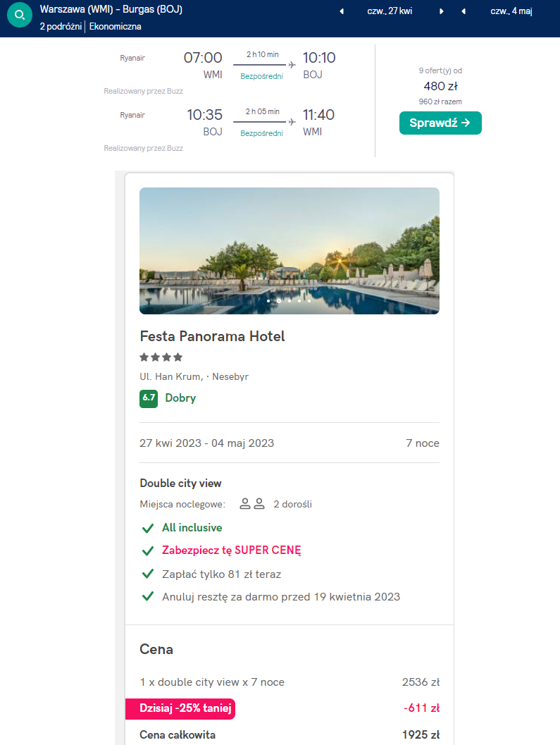Click the 6.7 rating badge
The height and width of the screenshot is (745, 560).
[149, 398]
